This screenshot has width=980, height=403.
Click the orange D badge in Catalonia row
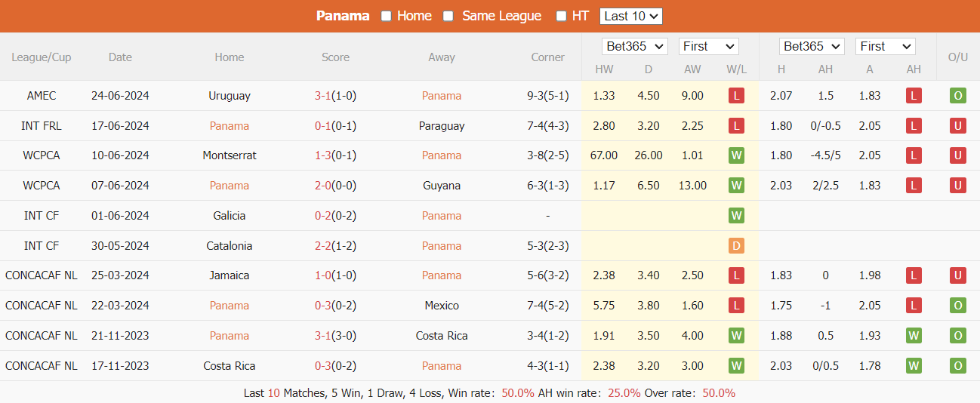736,246
